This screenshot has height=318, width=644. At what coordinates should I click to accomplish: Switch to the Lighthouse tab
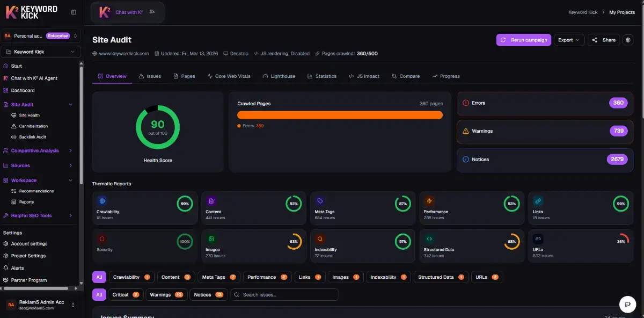click(x=279, y=76)
